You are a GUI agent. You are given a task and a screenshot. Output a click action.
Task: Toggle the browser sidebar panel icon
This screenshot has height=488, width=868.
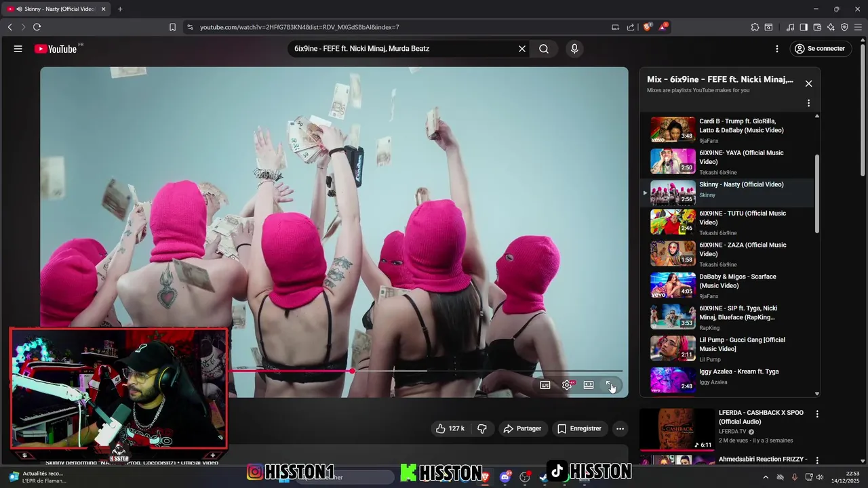[x=804, y=27]
